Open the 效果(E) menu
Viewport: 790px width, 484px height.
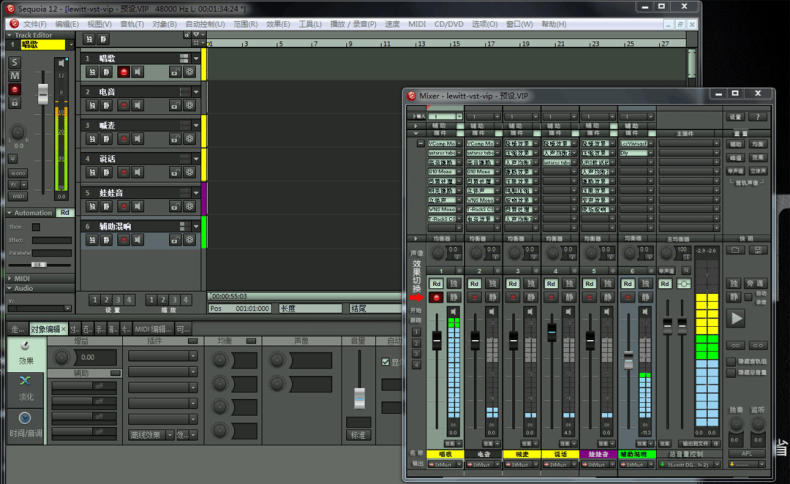pos(278,23)
